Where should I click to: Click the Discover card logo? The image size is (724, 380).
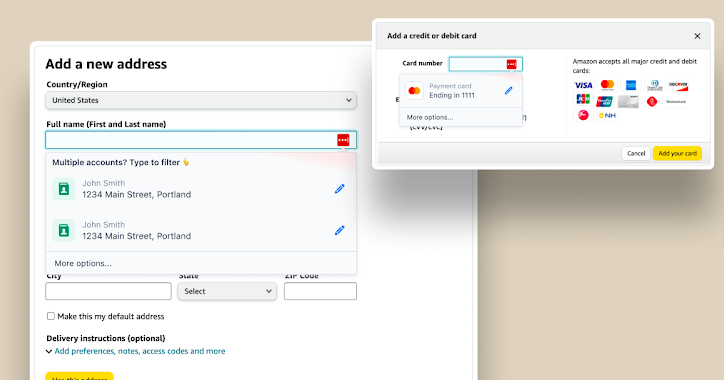[x=678, y=85]
